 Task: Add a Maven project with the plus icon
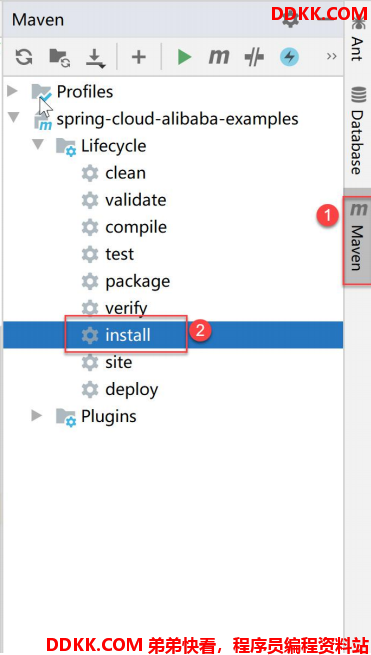139,56
